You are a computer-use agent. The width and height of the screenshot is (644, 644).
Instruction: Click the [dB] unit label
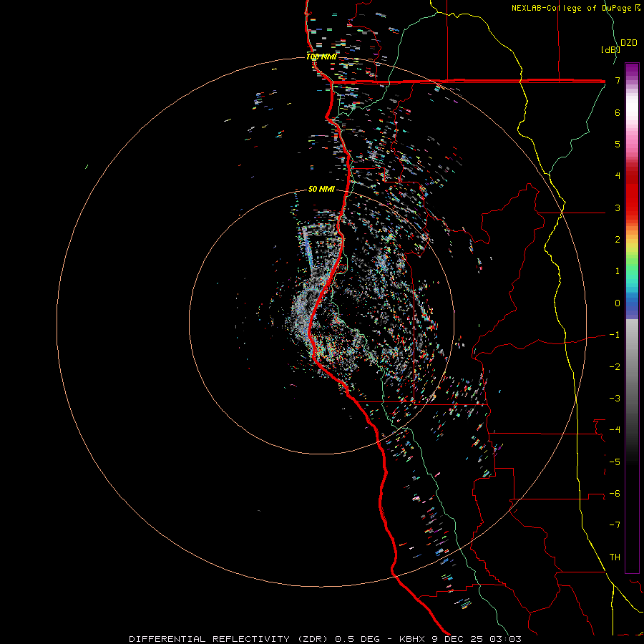point(610,49)
